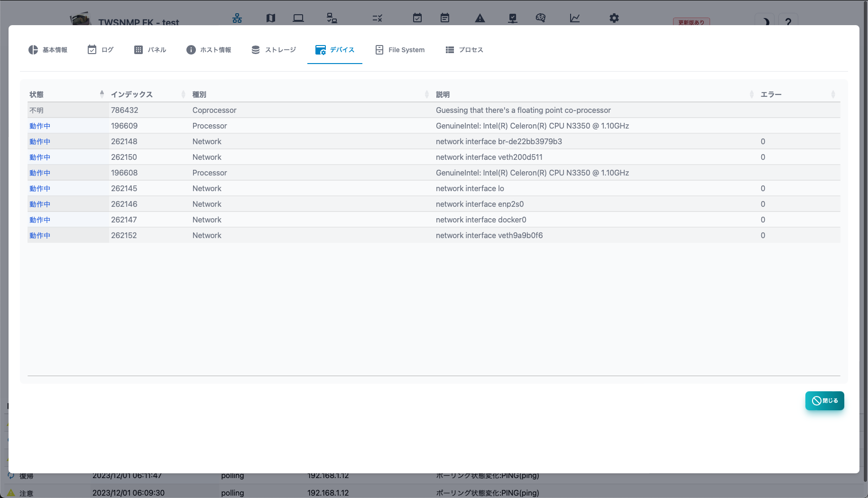Click the calendar-check event log icon
This screenshot has height=498, width=868.
click(417, 18)
